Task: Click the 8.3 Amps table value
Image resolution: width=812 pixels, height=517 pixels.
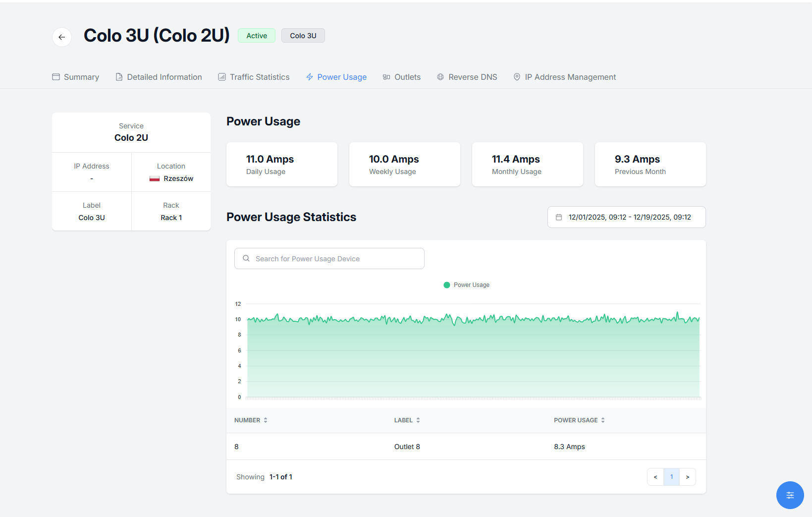Action: pyautogui.click(x=569, y=447)
